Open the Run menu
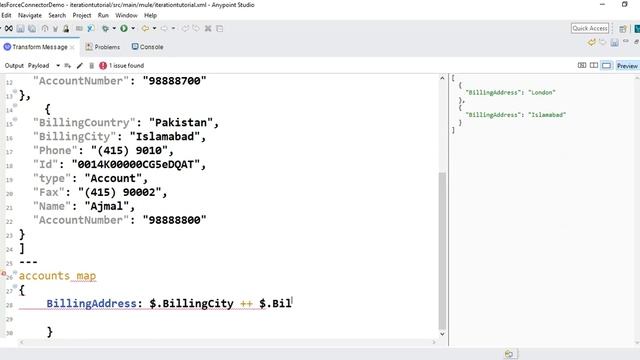The height and width of the screenshot is (360, 640). (103, 15)
